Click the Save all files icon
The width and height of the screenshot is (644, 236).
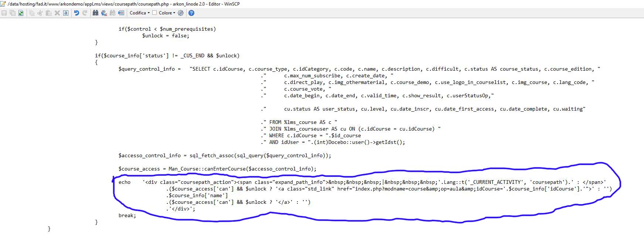(12, 13)
